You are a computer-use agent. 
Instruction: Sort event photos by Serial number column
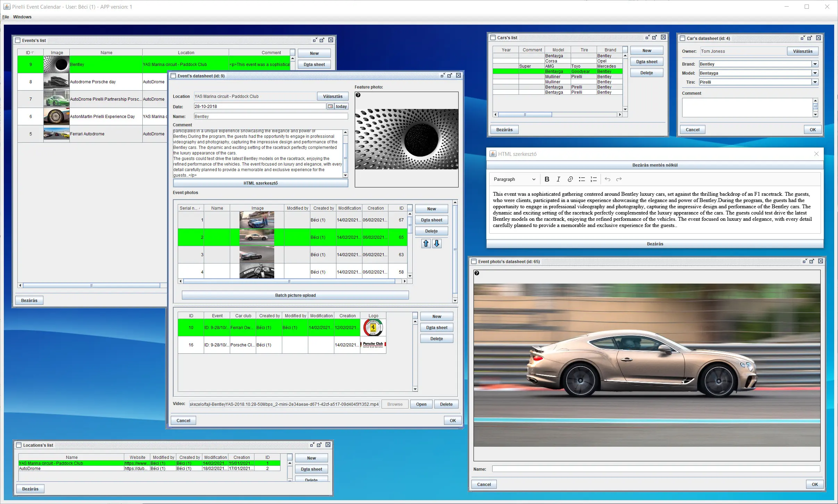pyautogui.click(x=191, y=208)
